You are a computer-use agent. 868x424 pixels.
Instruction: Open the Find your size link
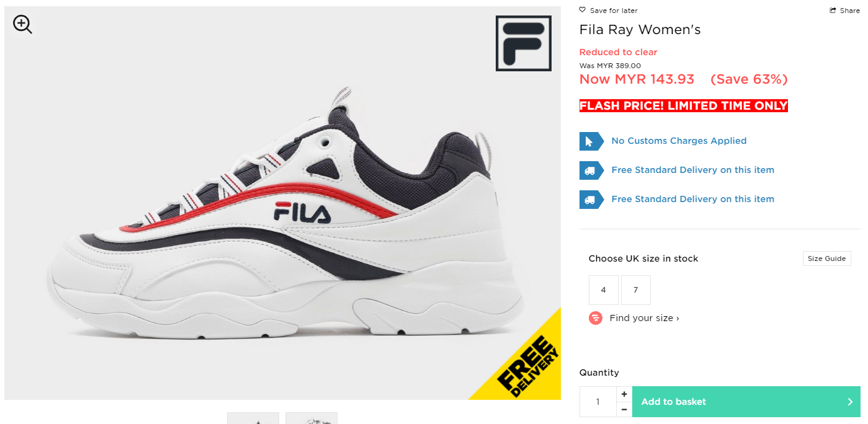point(644,318)
